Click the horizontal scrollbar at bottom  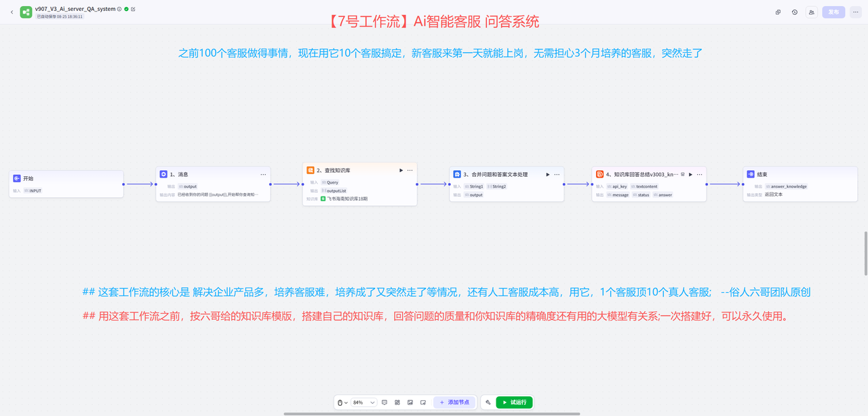click(432, 414)
